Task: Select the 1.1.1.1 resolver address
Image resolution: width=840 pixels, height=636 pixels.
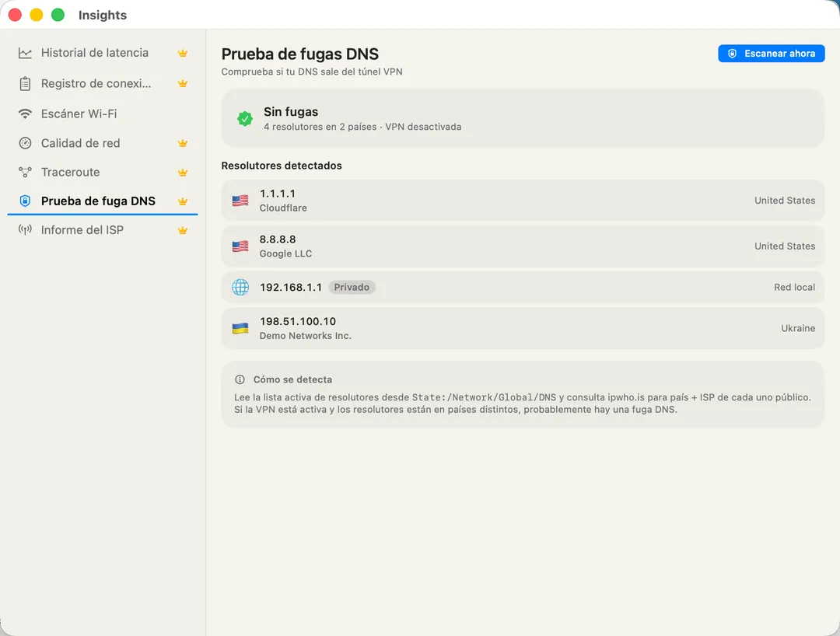Action: pyautogui.click(x=278, y=194)
